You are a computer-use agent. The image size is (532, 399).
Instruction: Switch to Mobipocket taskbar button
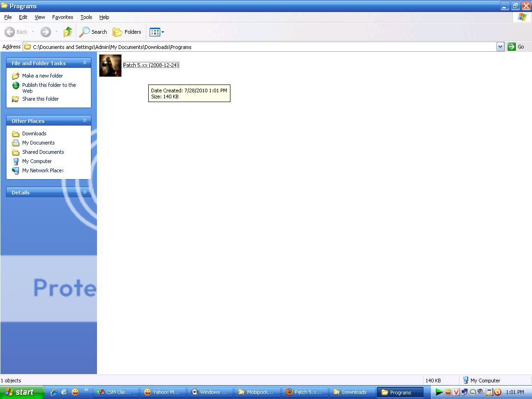(x=258, y=392)
